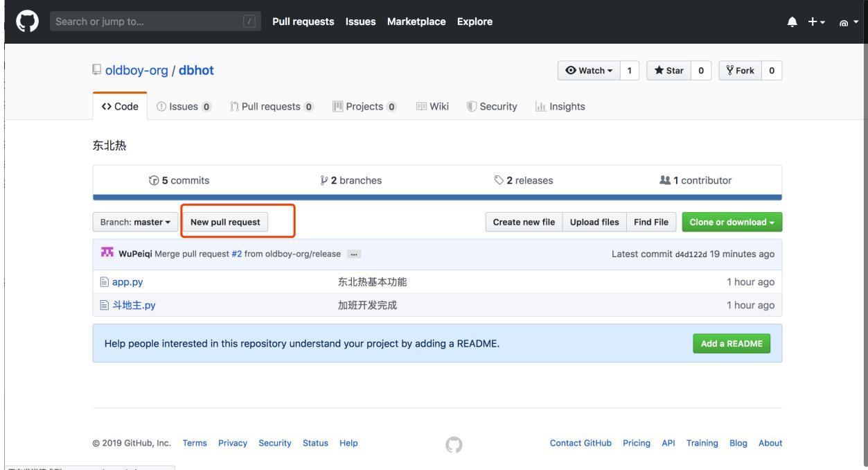The height and width of the screenshot is (470, 868).
Task: Open the footer API link
Action: (668, 443)
